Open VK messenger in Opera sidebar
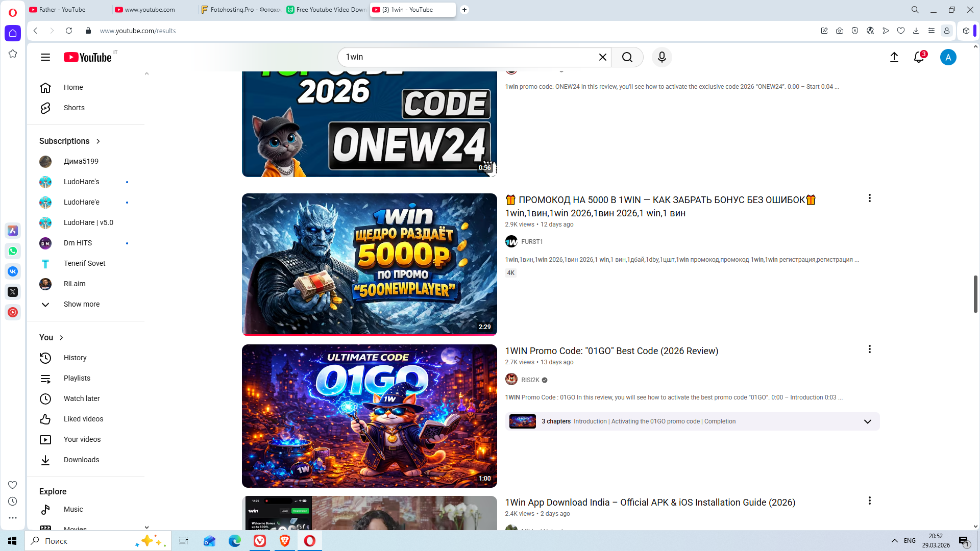The height and width of the screenshot is (551, 980). (13, 271)
